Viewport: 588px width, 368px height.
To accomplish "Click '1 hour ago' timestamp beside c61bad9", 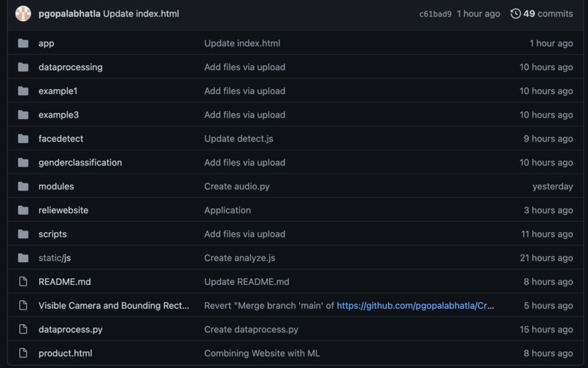I will pos(478,14).
